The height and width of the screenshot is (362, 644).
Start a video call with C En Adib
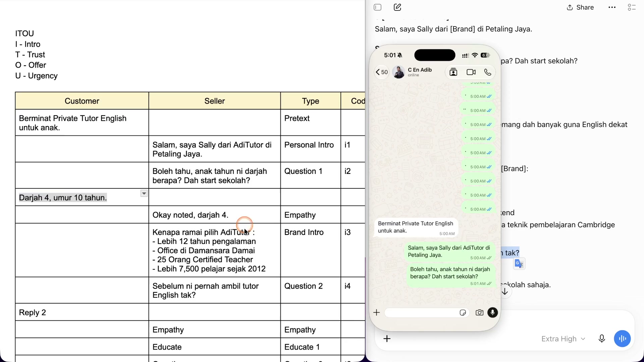click(x=471, y=72)
